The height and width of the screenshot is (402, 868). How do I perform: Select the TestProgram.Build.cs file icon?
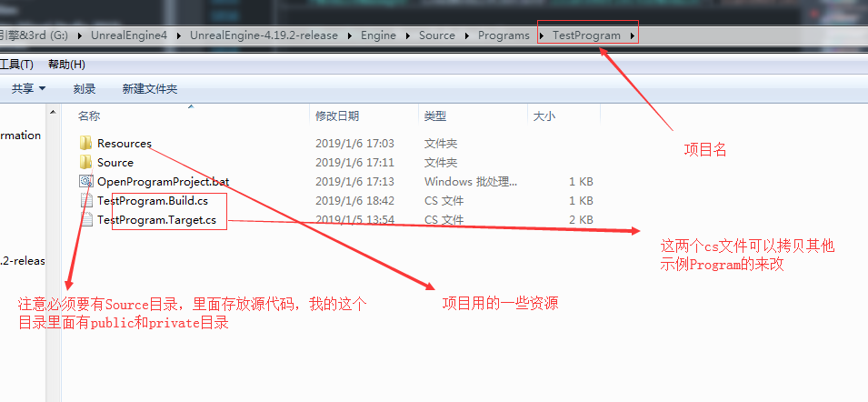85,200
